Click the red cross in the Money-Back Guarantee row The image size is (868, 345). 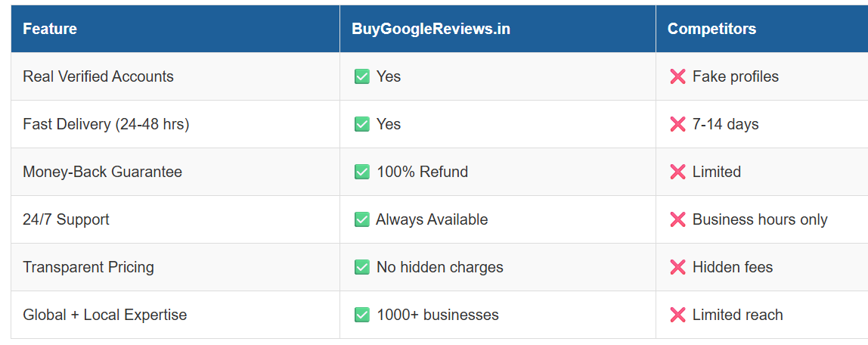coord(677,172)
